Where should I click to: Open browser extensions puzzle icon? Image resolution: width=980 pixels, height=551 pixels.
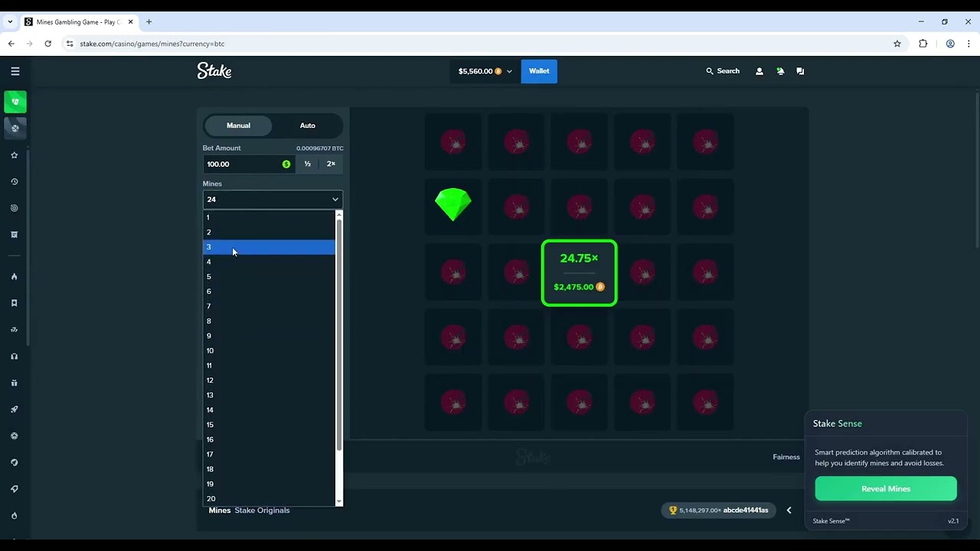[x=923, y=44]
